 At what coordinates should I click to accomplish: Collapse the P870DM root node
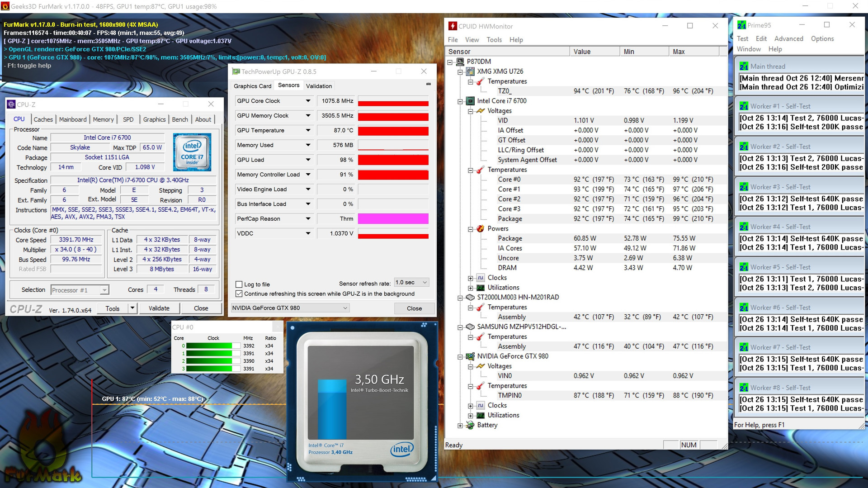point(450,62)
